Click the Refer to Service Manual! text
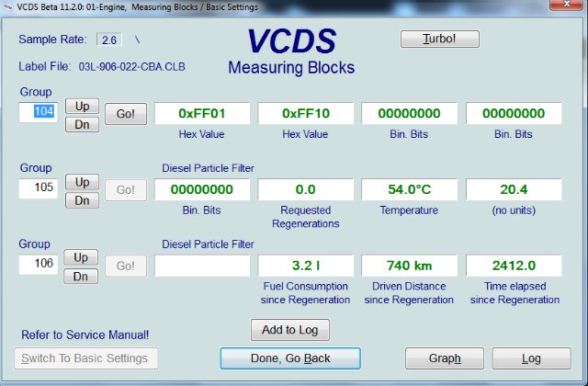 [85, 335]
